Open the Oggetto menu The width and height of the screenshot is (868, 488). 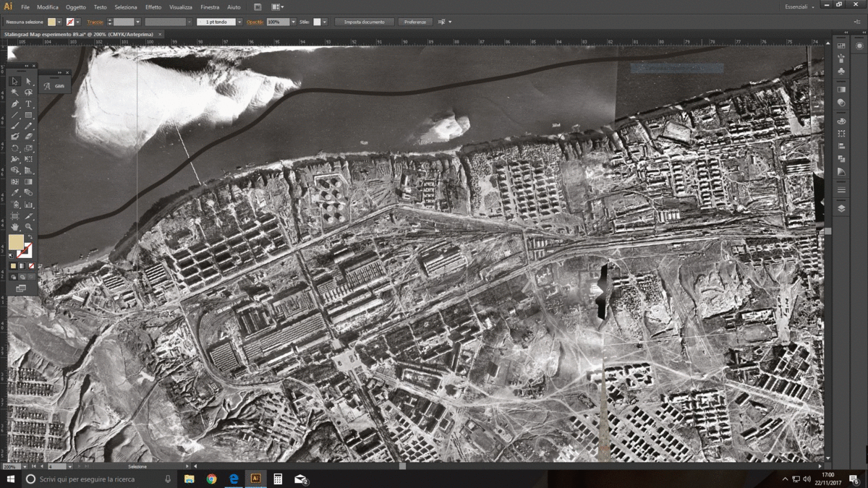pyautogui.click(x=75, y=7)
